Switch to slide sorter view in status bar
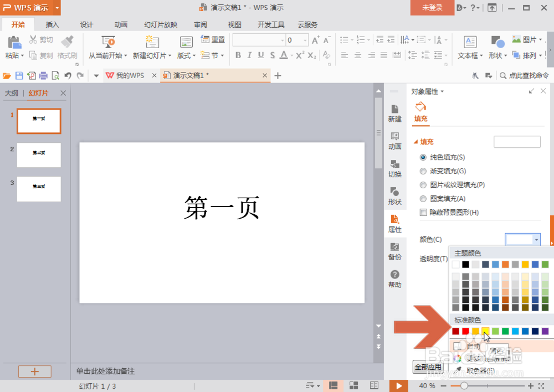Image resolution: width=554 pixels, height=392 pixels. pos(353,386)
